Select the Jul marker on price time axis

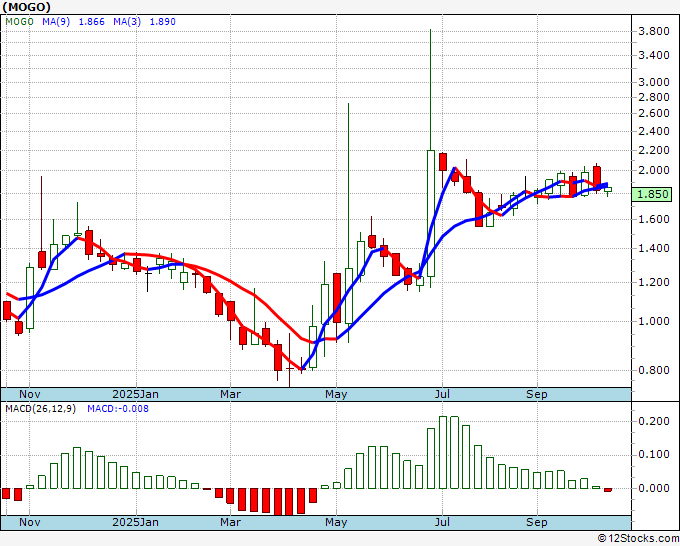coord(442,394)
